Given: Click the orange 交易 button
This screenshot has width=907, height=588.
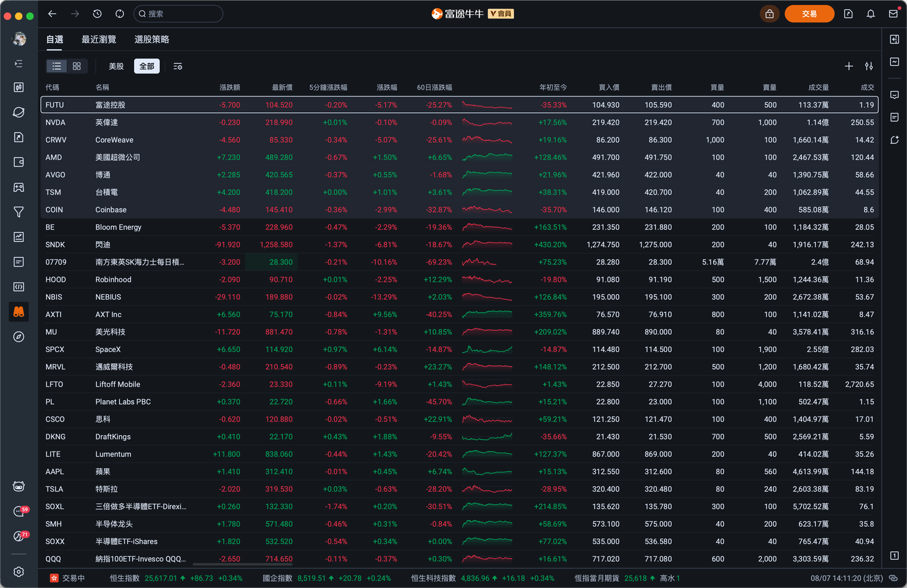Looking at the screenshot, I should click(x=809, y=14).
